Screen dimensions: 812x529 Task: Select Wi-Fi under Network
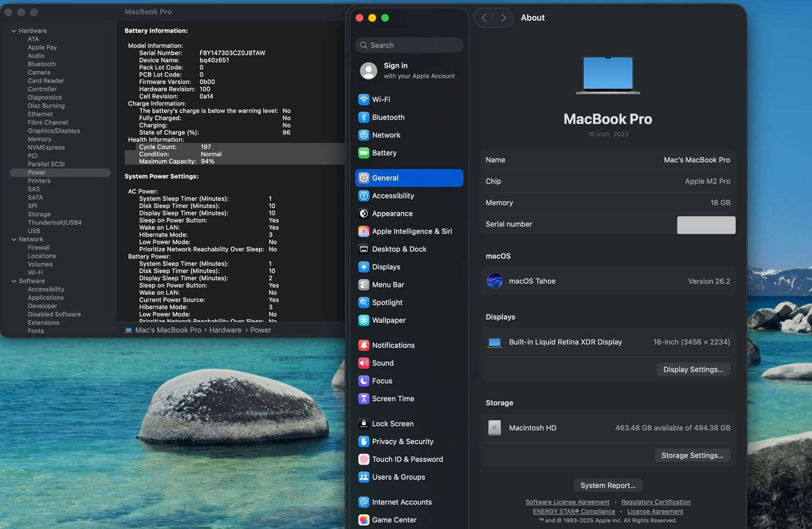(35, 272)
